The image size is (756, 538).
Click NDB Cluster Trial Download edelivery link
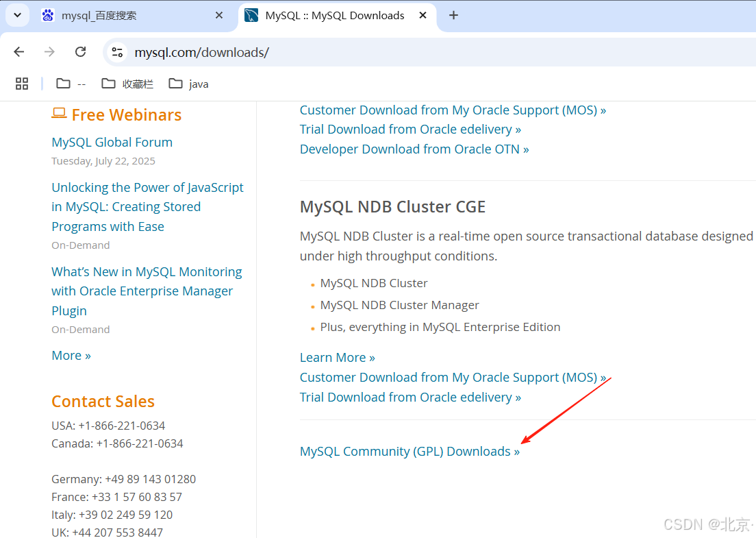pyautogui.click(x=410, y=397)
